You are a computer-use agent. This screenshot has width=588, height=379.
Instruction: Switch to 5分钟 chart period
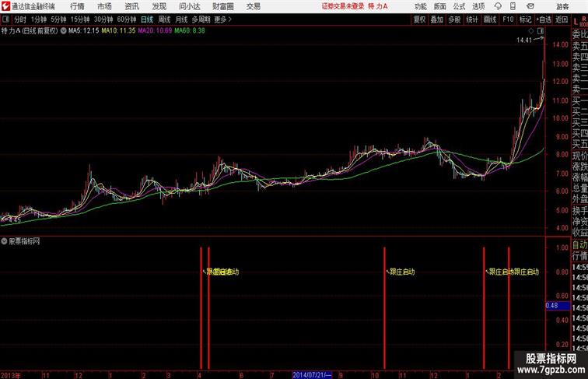58,19
